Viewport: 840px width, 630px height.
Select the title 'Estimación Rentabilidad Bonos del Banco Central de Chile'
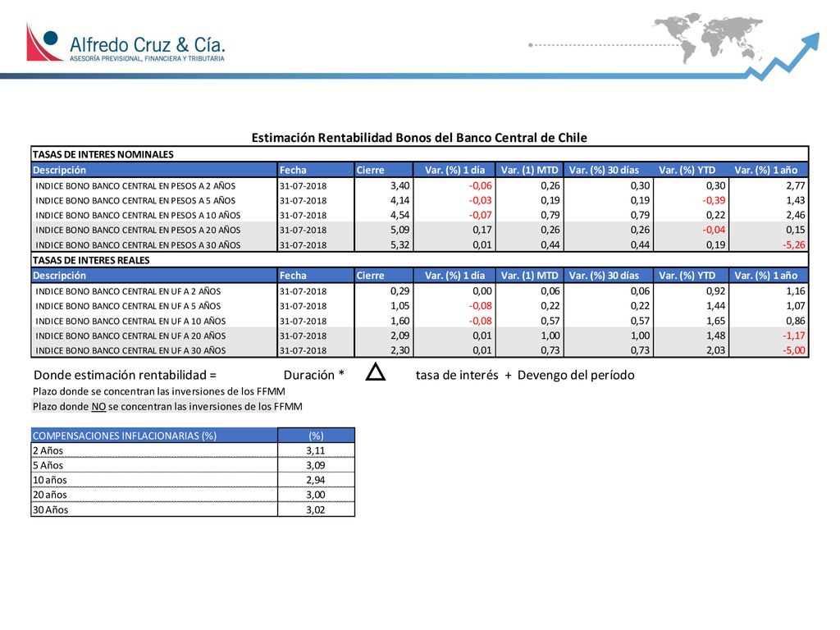[x=419, y=138]
